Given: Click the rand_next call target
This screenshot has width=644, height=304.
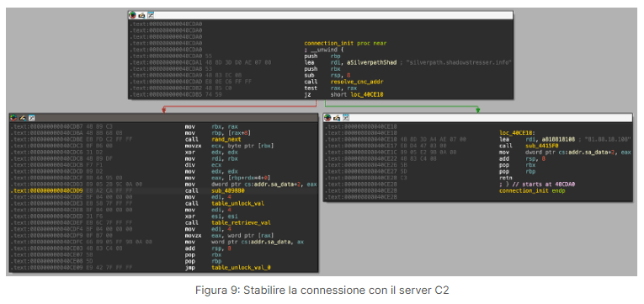Looking at the screenshot, I should tap(226, 140).
